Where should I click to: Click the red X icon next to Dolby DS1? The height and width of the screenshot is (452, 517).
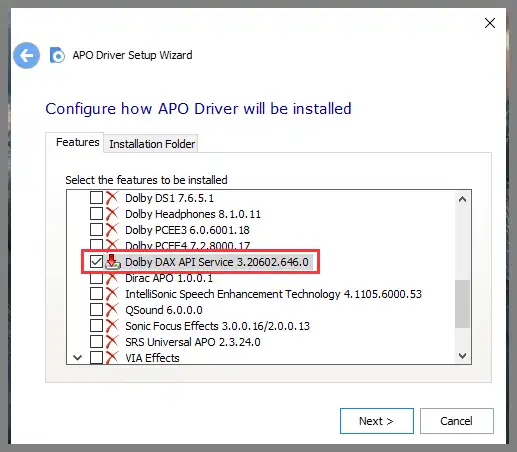pos(112,198)
